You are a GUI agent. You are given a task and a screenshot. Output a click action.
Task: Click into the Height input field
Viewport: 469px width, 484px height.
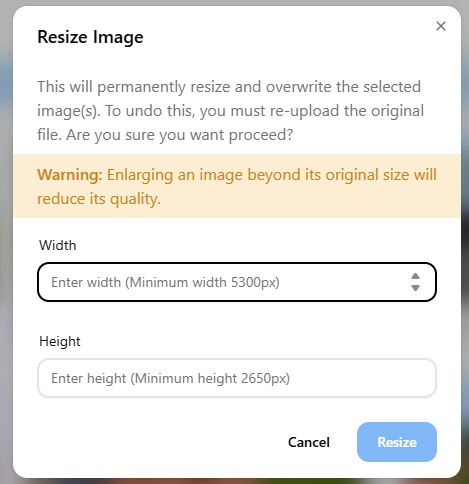point(237,378)
